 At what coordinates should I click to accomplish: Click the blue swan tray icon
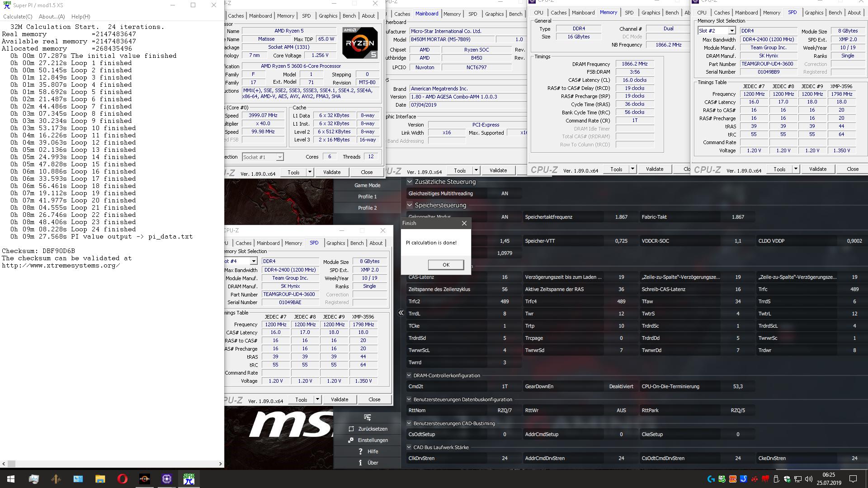point(744,479)
